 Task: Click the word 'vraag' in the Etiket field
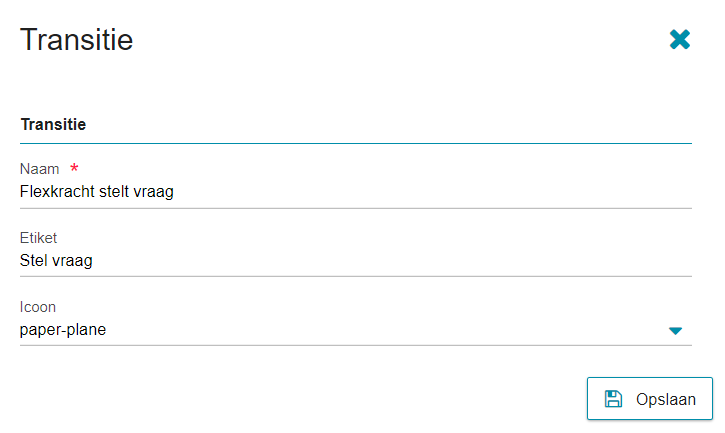coord(72,261)
